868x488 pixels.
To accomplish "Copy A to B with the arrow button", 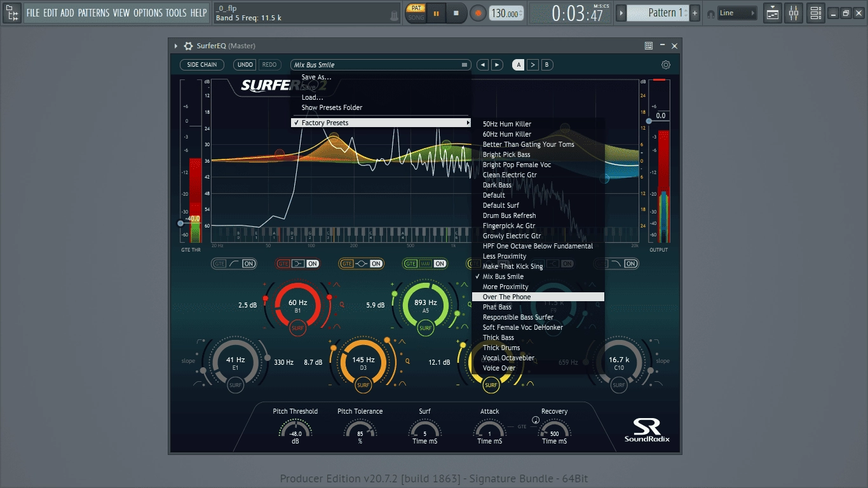I will click(532, 65).
